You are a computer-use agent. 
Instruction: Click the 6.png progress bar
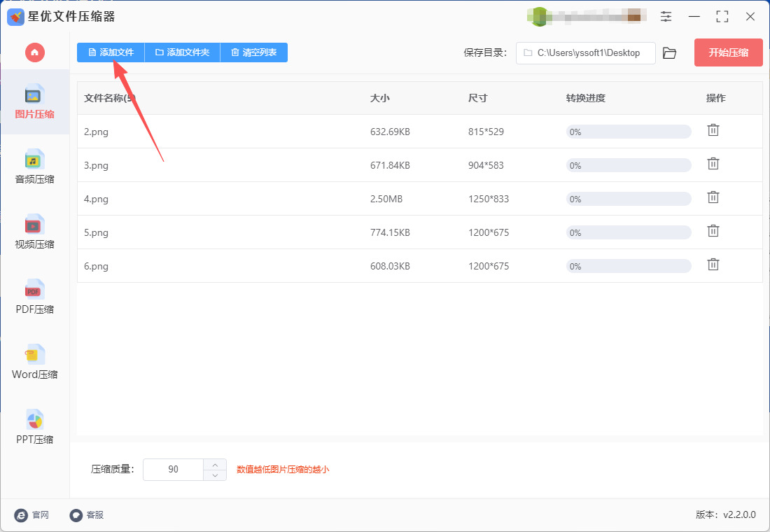pyautogui.click(x=629, y=266)
